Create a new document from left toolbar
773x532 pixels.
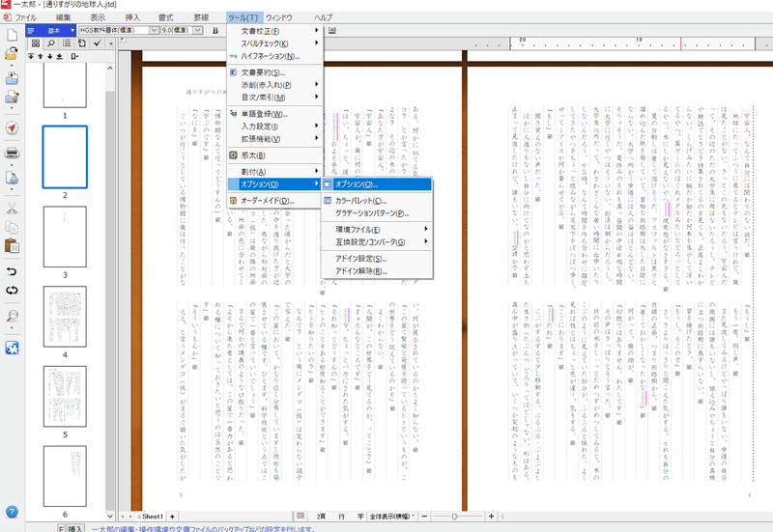click(12, 35)
